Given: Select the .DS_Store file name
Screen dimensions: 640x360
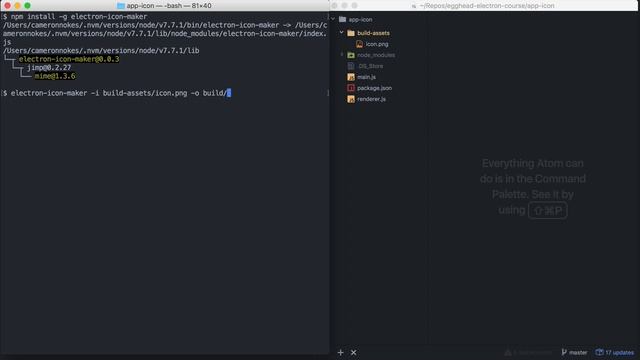Looking at the screenshot, I should coord(370,66).
